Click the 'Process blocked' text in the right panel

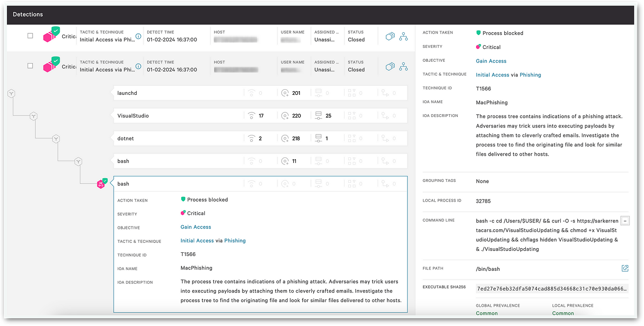coord(503,33)
